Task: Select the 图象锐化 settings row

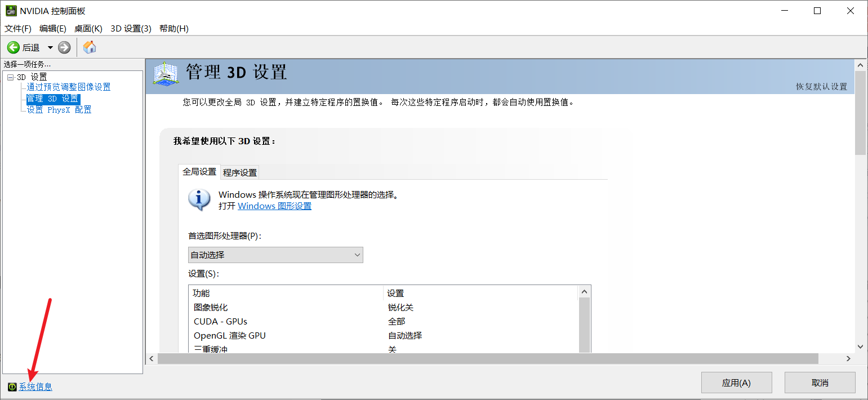Action: point(383,308)
